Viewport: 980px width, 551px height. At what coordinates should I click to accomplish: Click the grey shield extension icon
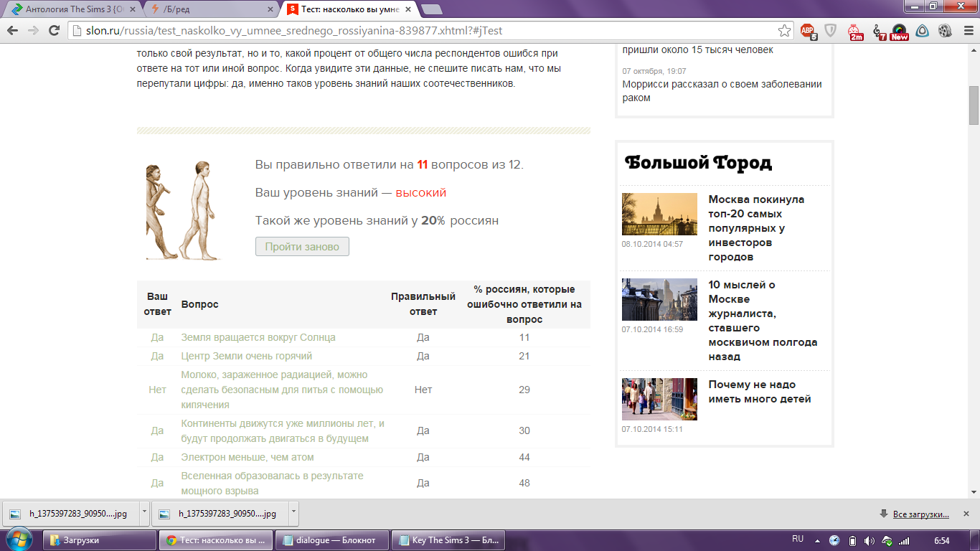pos(831,31)
